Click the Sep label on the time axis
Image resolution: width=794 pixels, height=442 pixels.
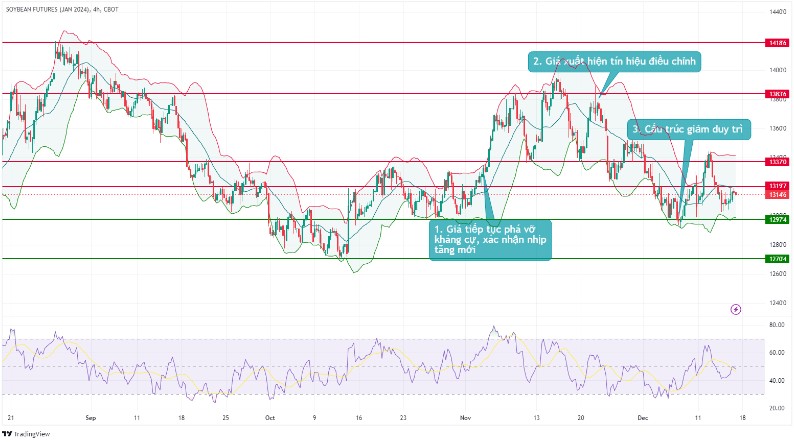pos(91,416)
